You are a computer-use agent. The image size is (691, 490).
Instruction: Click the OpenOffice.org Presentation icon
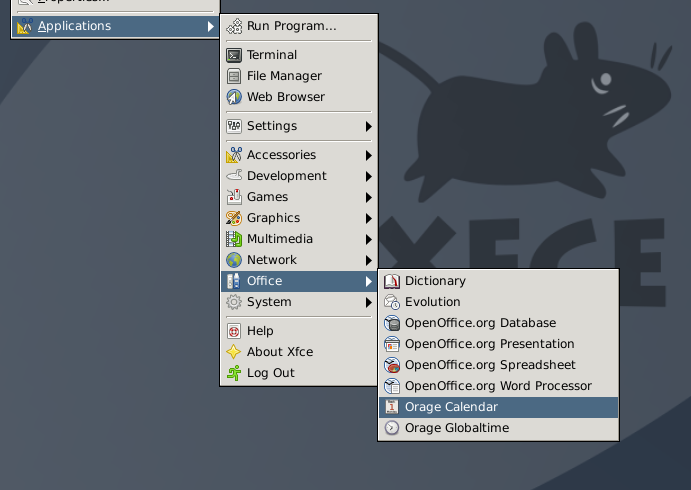392,344
